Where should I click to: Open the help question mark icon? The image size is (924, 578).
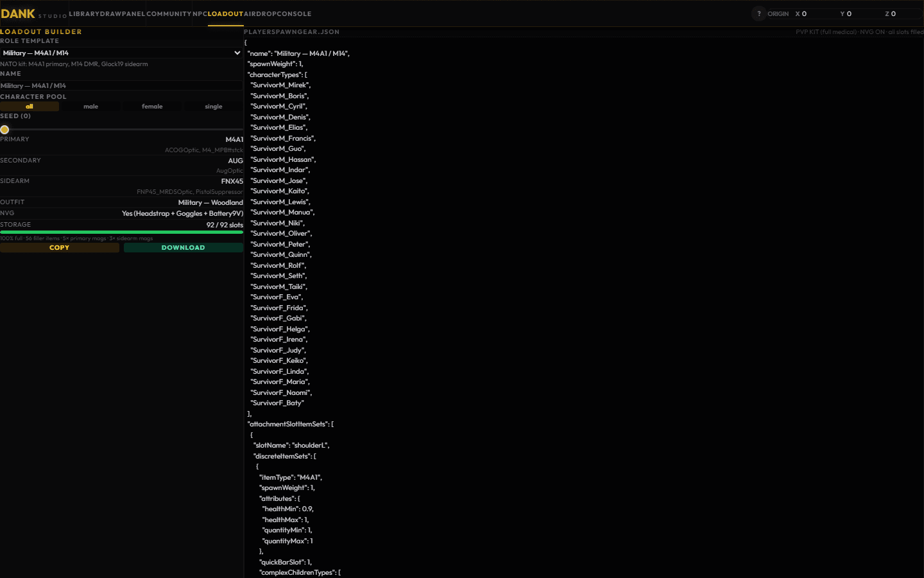758,13
